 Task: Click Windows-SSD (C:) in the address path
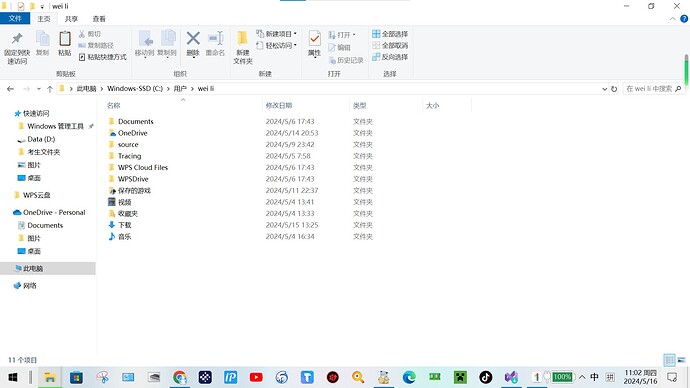pyautogui.click(x=135, y=88)
